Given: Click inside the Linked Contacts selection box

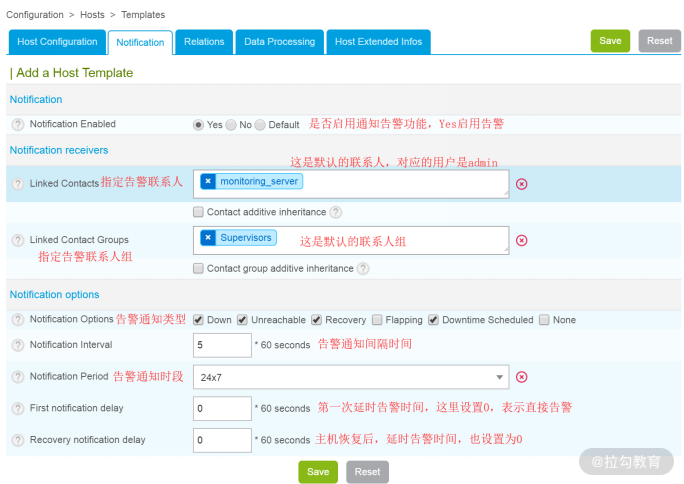Looking at the screenshot, I should 351,184.
